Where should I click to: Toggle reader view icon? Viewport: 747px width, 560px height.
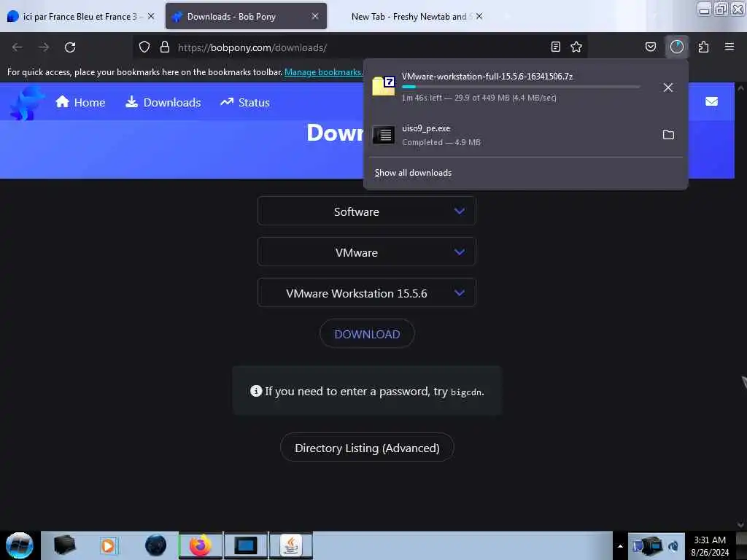tap(555, 47)
